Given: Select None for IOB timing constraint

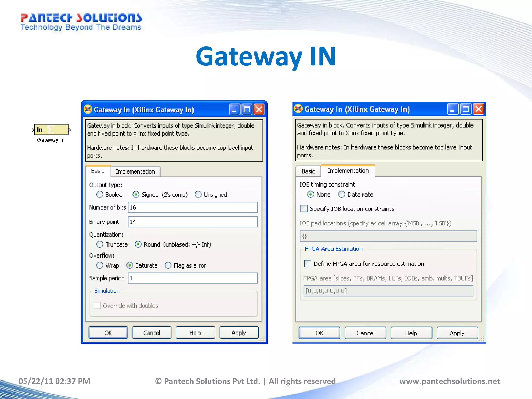Looking at the screenshot, I should point(310,194).
